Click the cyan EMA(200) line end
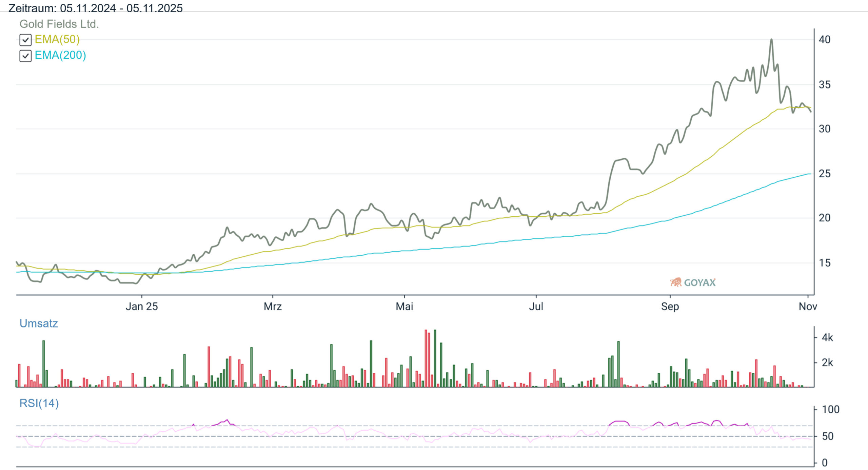This screenshot has height=470, width=868. coord(810,174)
